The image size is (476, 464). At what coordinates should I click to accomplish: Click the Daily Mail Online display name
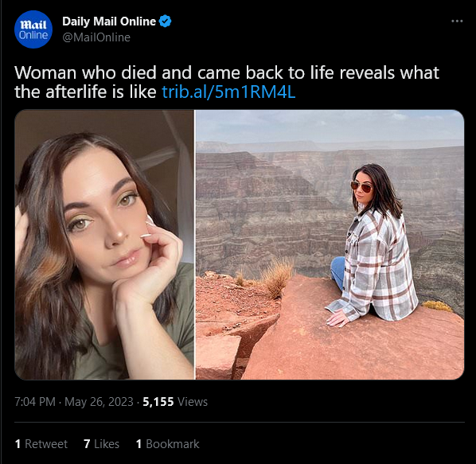(109, 21)
